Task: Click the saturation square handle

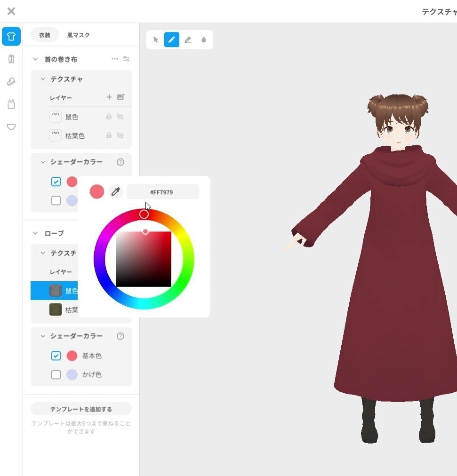Action: tap(145, 231)
